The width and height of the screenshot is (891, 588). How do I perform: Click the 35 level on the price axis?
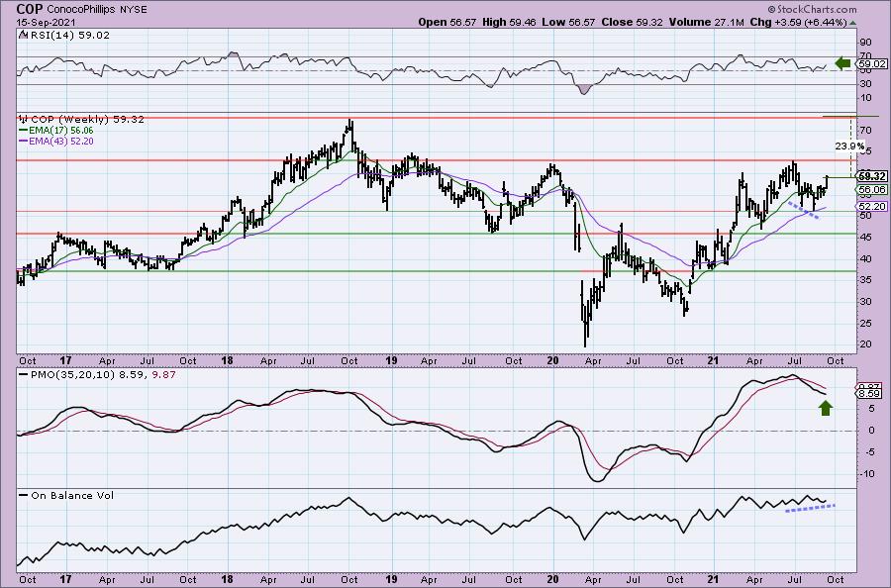pos(866,280)
